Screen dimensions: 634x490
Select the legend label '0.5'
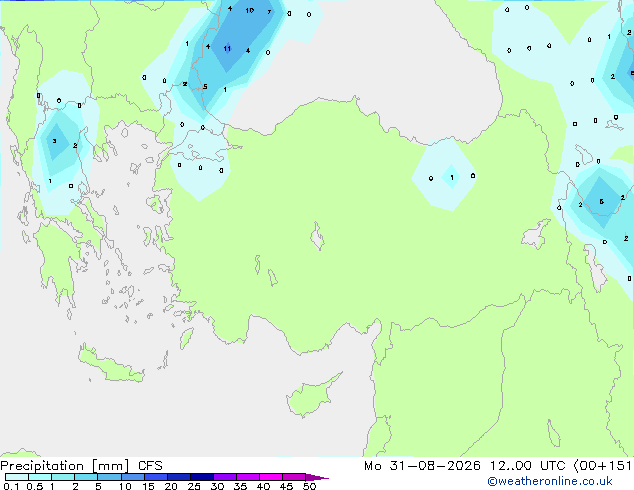[35, 486]
